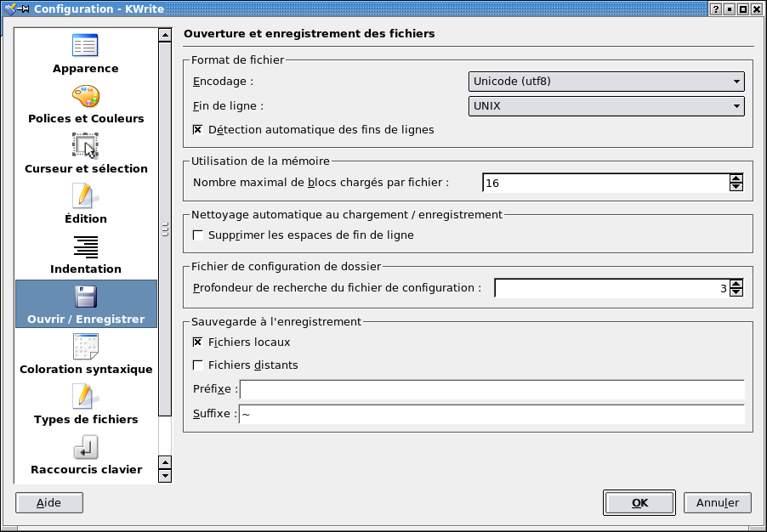This screenshot has height=532, width=767.
Task: Click the Annuler button
Action: 718,502
